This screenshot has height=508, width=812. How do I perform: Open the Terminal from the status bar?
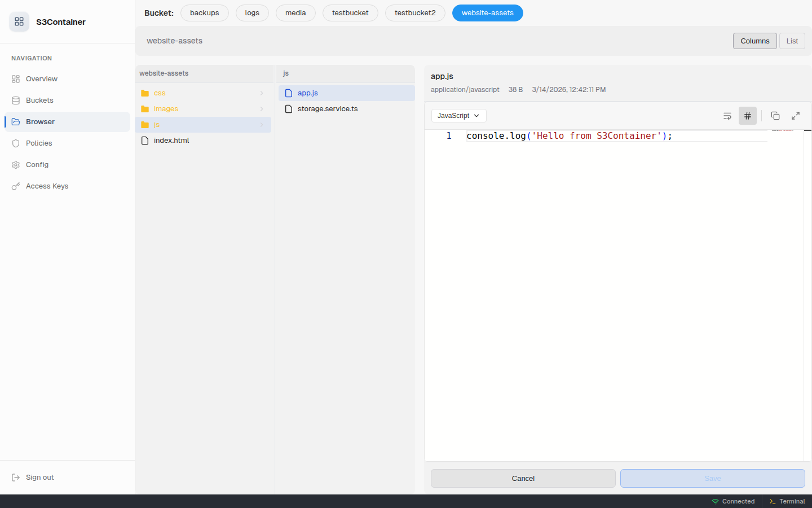coord(787,501)
